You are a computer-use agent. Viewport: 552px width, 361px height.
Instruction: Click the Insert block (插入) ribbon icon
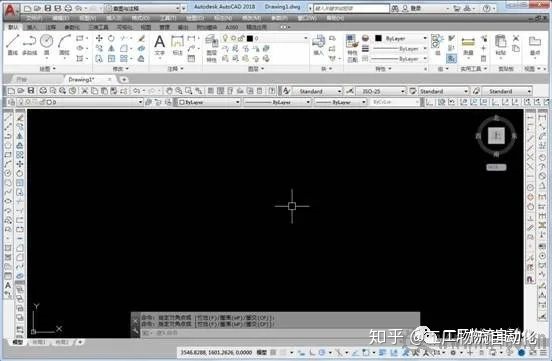coord(318,44)
